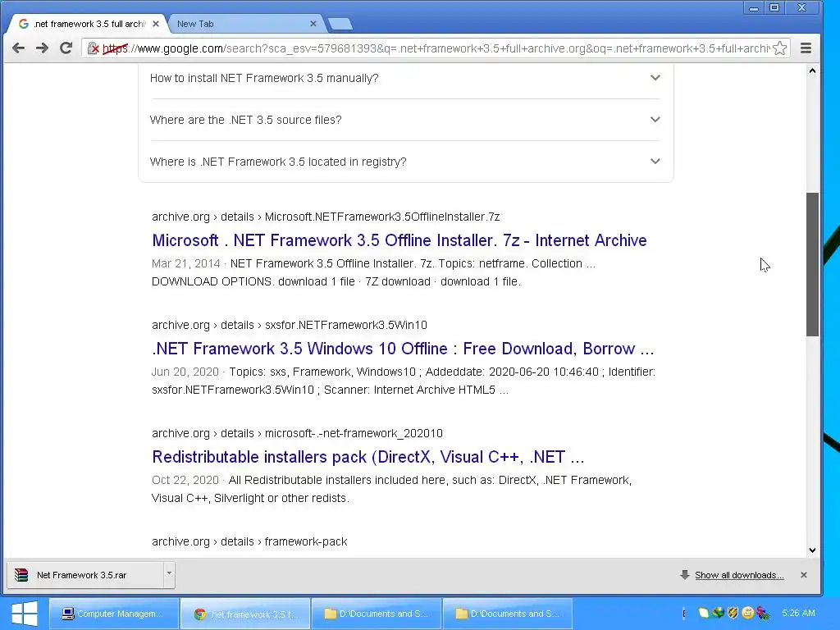Click the taskbar clock showing 5:26 AM
The image size is (840, 630).
(x=798, y=613)
